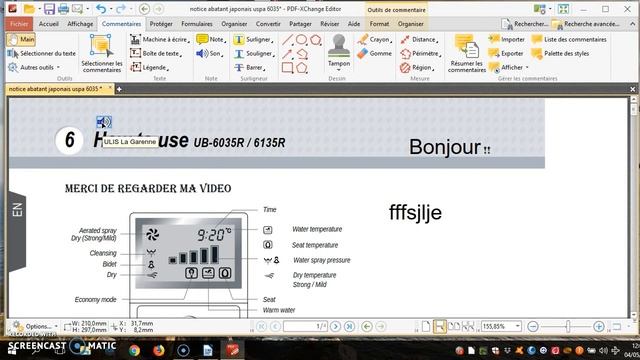Viewport: 640px width, 360px height.
Task: Switch to Protéger ribbon tab
Action: click(x=161, y=24)
